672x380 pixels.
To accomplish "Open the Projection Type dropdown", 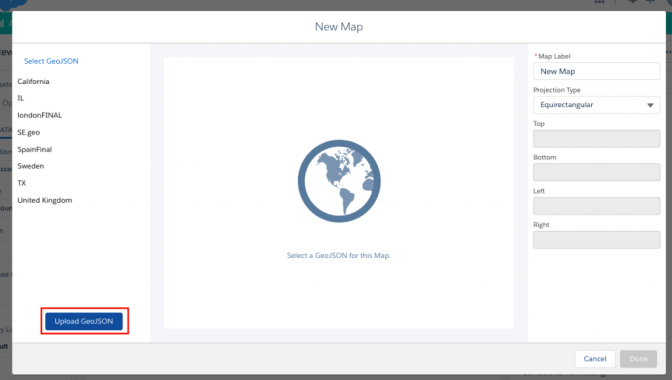I will [x=597, y=105].
